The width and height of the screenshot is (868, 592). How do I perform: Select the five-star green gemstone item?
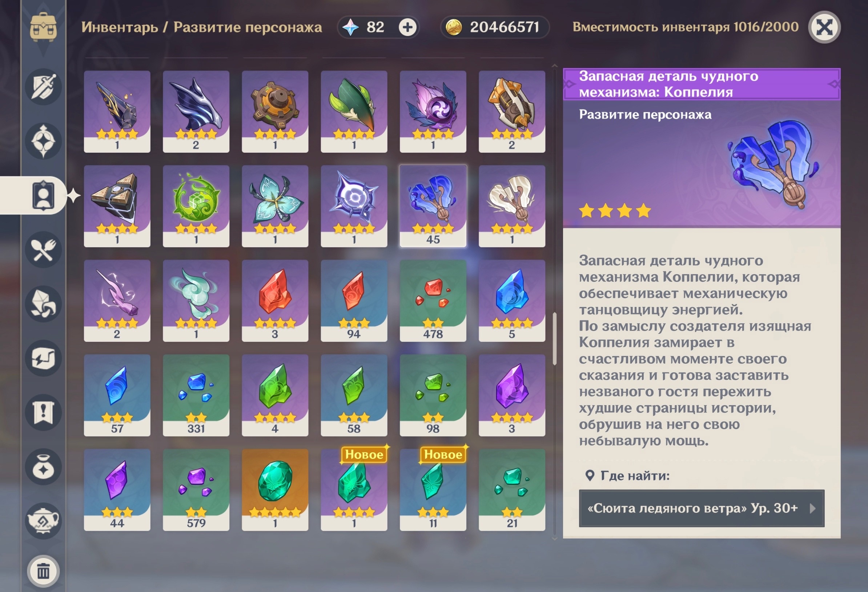275,489
